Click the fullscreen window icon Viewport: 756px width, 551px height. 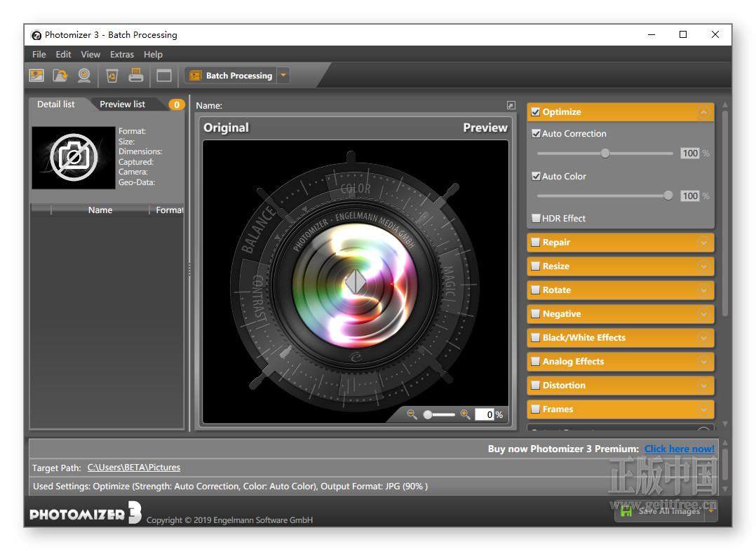point(164,76)
